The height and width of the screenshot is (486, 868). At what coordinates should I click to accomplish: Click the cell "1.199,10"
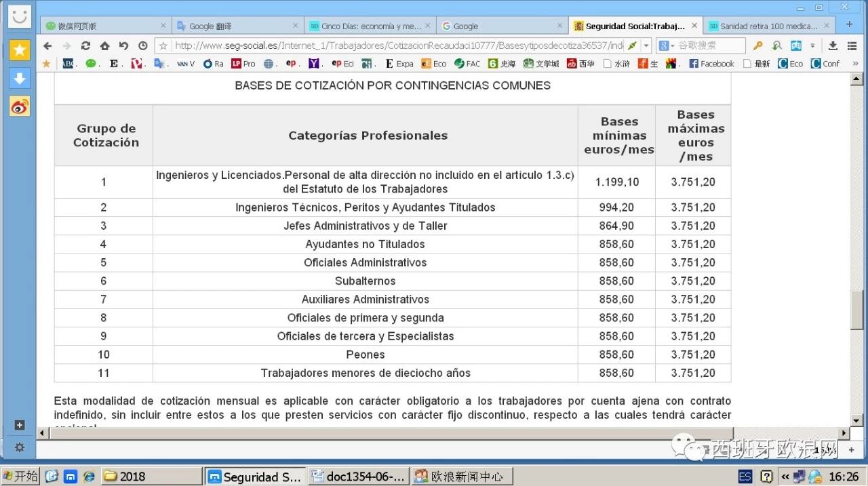(x=616, y=182)
